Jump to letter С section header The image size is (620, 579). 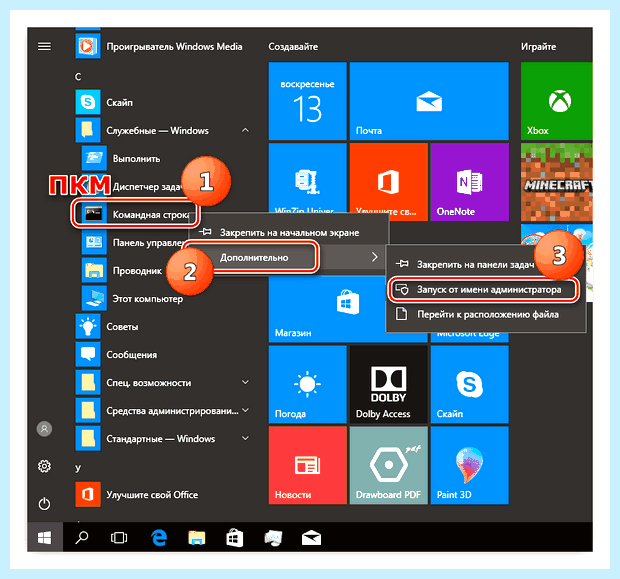coord(78,76)
